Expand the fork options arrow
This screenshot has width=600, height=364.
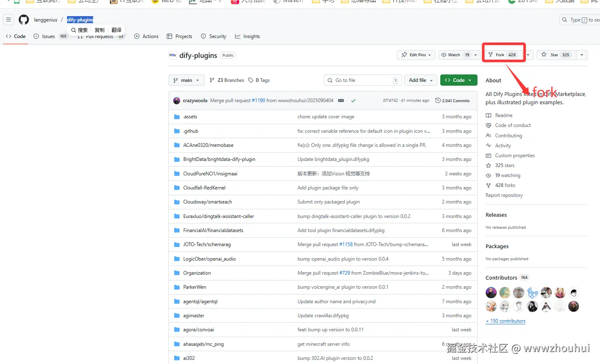pos(528,55)
